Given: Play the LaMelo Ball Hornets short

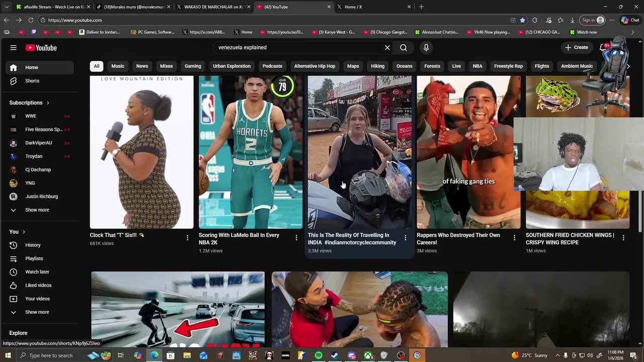Looking at the screenshot, I should click(x=251, y=152).
